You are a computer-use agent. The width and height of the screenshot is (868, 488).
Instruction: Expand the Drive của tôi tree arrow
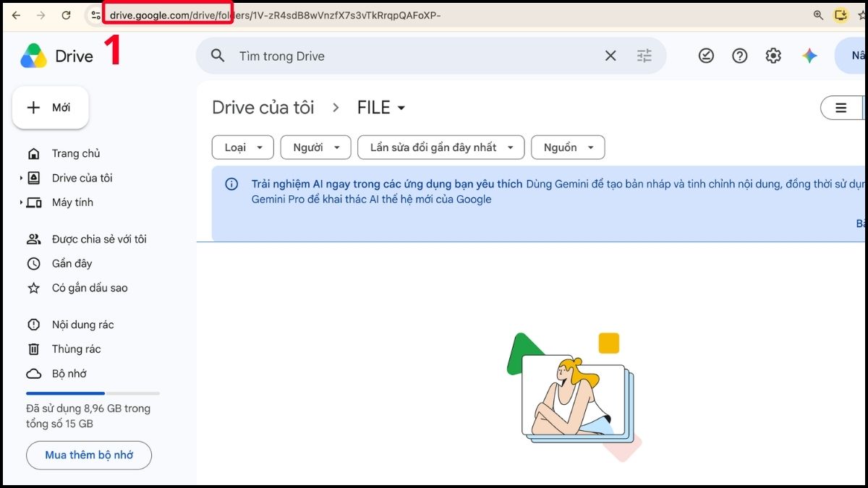21,178
